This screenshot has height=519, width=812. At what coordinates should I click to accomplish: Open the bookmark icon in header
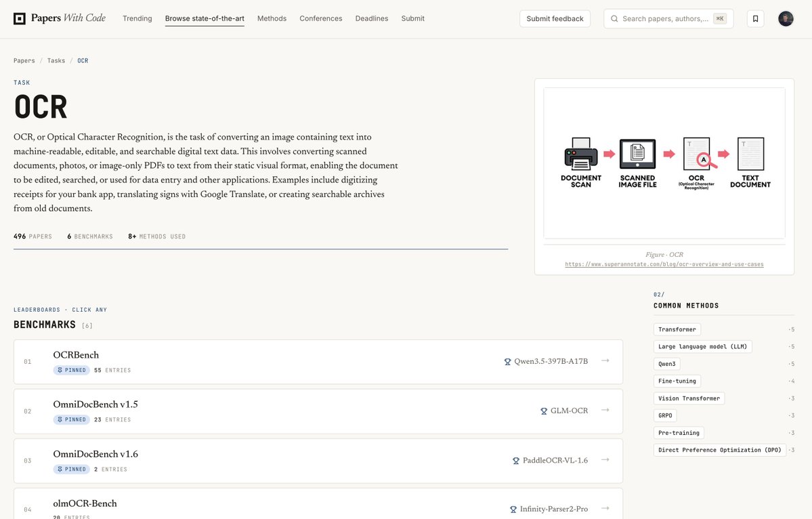[756, 19]
